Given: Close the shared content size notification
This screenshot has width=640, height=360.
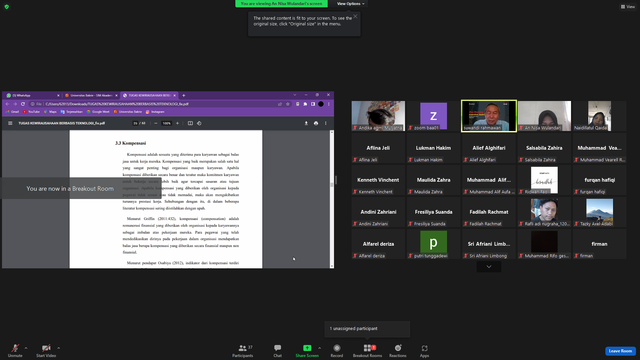Looking at the screenshot, I should [356, 16].
